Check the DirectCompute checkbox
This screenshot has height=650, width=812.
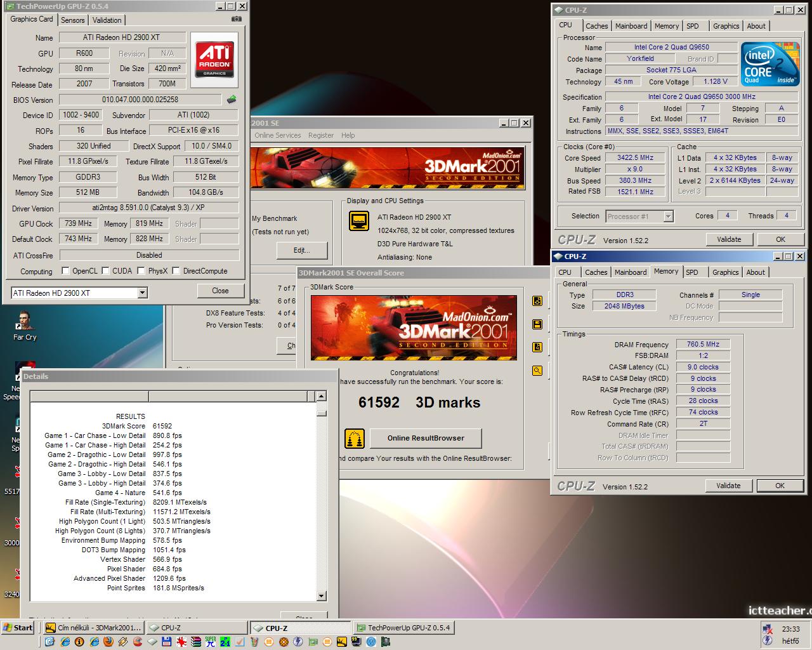pyautogui.click(x=176, y=271)
